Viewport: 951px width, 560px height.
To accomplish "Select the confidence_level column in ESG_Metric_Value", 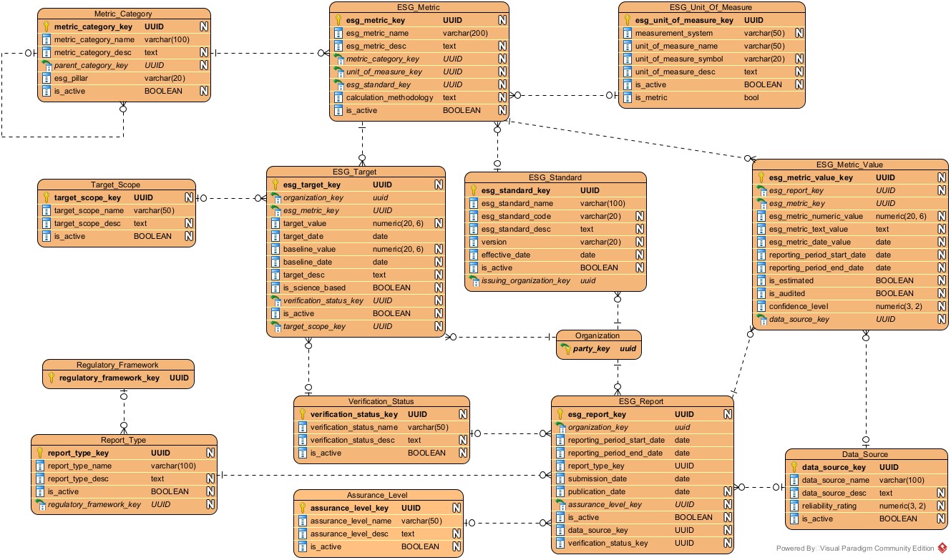I will point(799,306).
